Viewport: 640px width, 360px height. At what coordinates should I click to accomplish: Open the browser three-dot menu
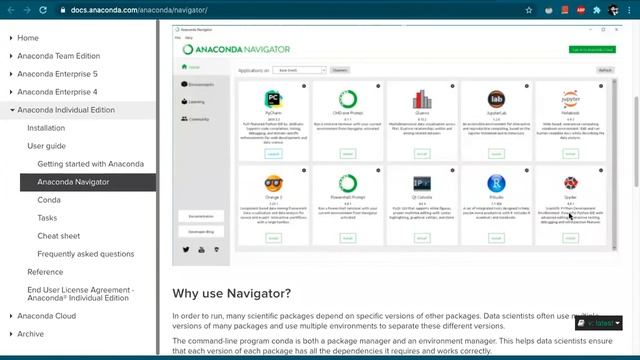pos(629,10)
